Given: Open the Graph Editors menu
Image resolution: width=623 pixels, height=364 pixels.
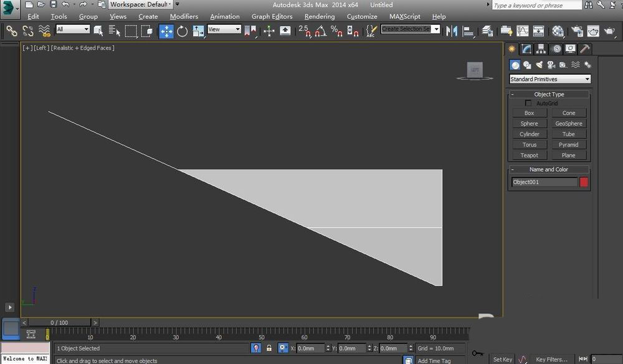Looking at the screenshot, I should point(272,16).
